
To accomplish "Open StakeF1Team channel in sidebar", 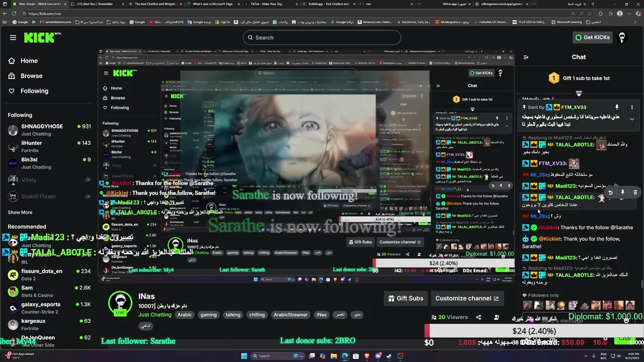I will pos(49,197).
